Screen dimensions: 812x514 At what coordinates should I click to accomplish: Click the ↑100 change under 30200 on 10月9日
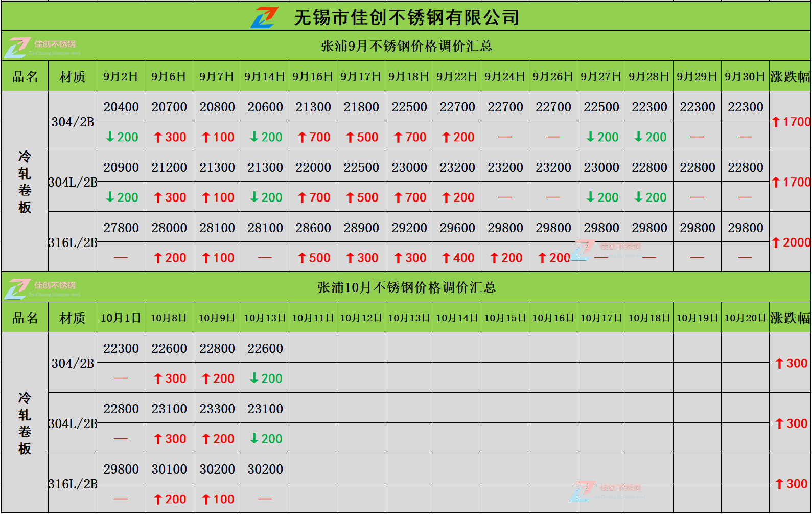coord(217,499)
